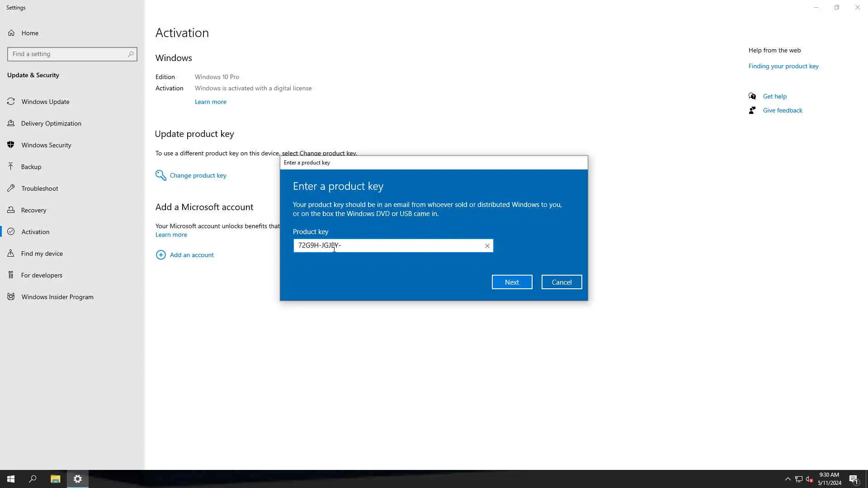Viewport: 868px width, 488px height.
Task: Click the Get help link
Action: (x=774, y=96)
